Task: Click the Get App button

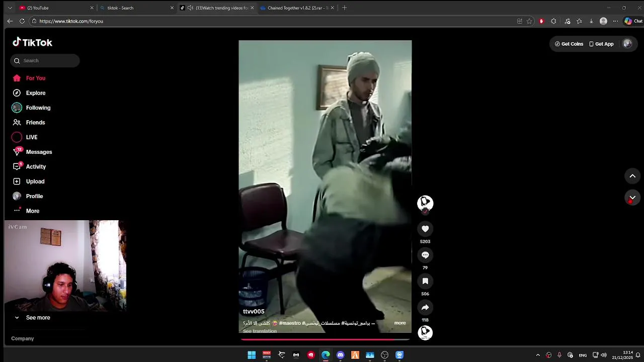Action: [601, 44]
